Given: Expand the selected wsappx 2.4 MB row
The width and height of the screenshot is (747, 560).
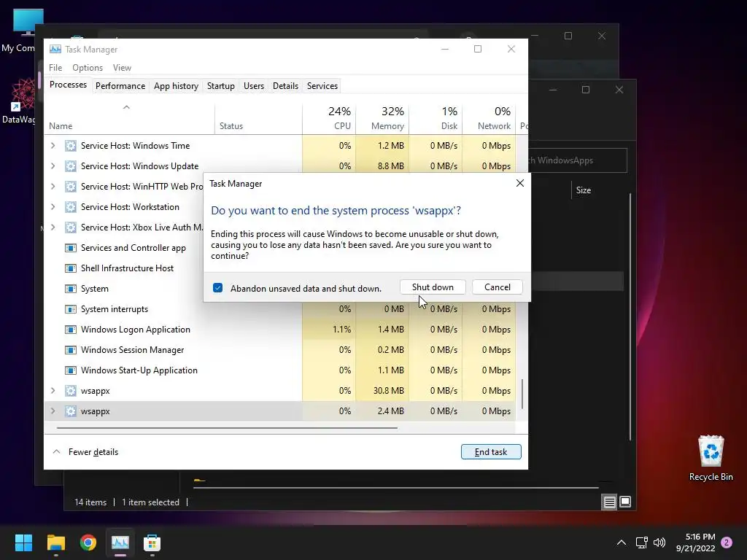Looking at the screenshot, I should pyautogui.click(x=53, y=411).
